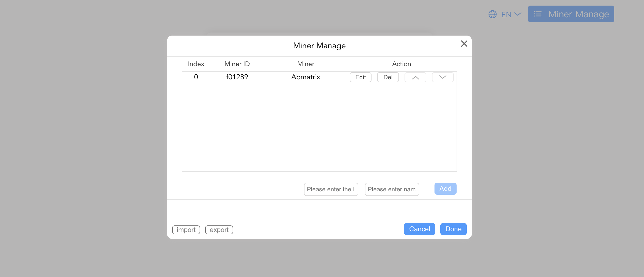Move miner f01289 down with arrow
This screenshot has width=644, height=277.
(443, 77)
